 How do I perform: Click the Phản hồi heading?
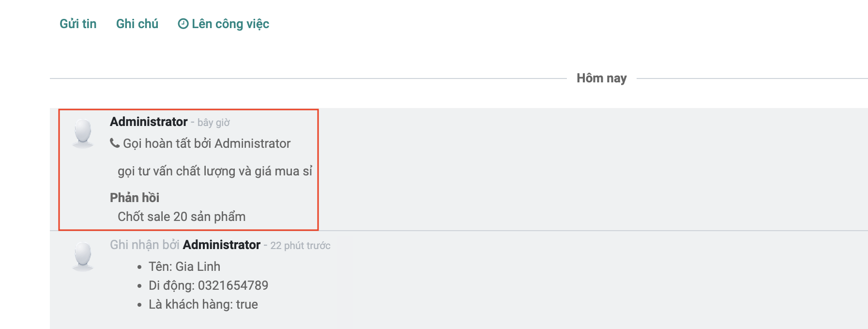pos(135,197)
